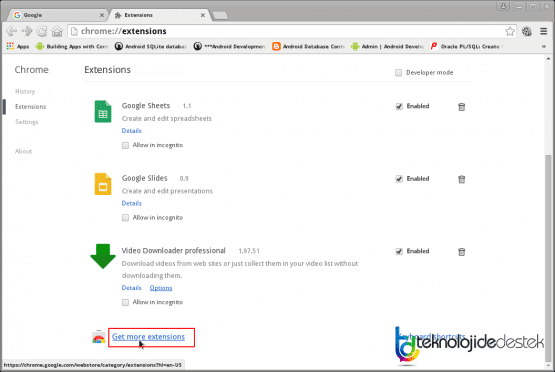This screenshot has height=372, width=555.
Task: Go back with the browser back arrow
Action: 11,31
